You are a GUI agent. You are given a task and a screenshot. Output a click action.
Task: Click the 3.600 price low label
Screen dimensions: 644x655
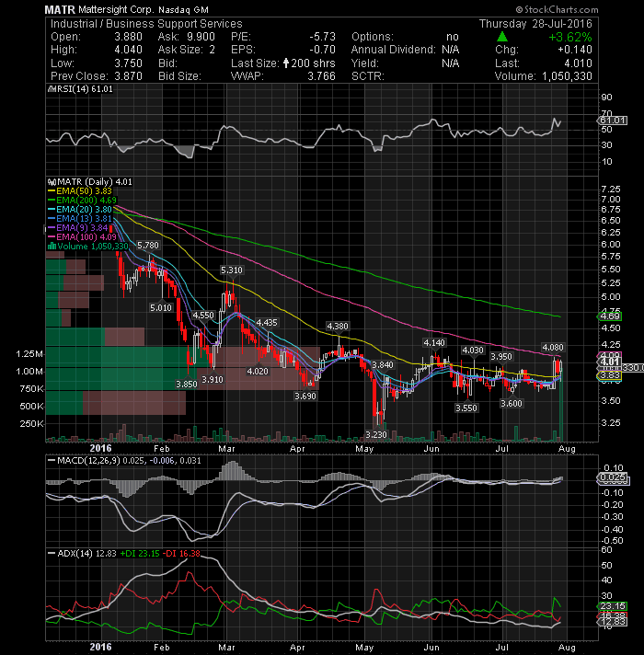tap(512, 404)
